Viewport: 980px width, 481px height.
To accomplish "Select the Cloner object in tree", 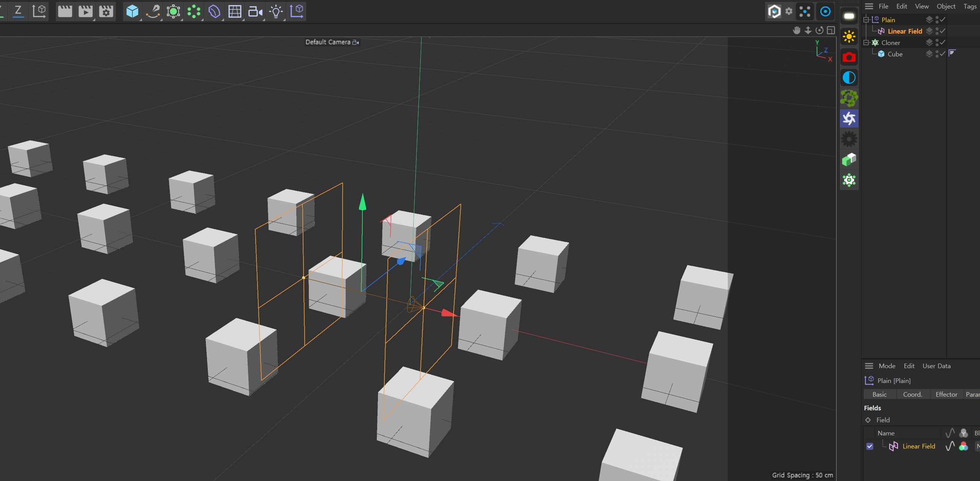I will [890, 43].
